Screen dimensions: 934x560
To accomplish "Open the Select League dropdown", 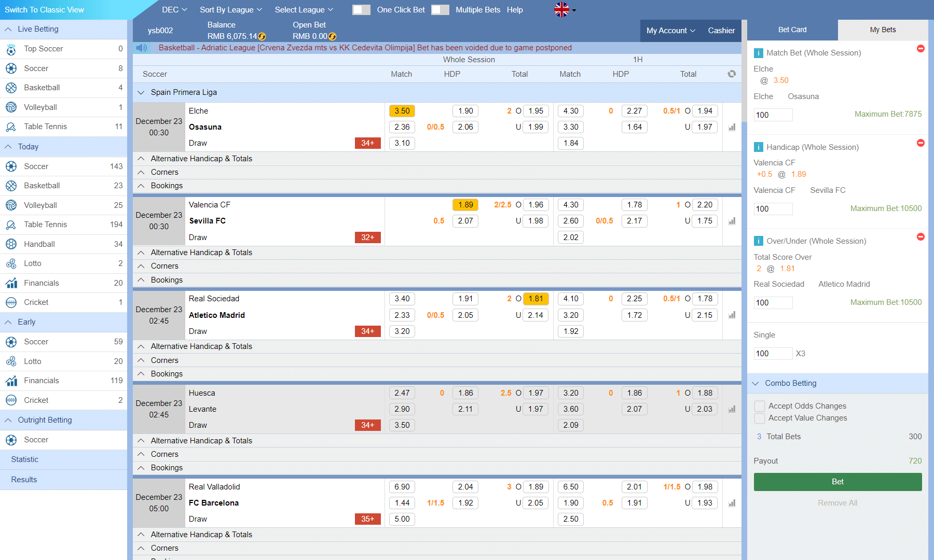I will pyautogui.click(x=304, y=10).
